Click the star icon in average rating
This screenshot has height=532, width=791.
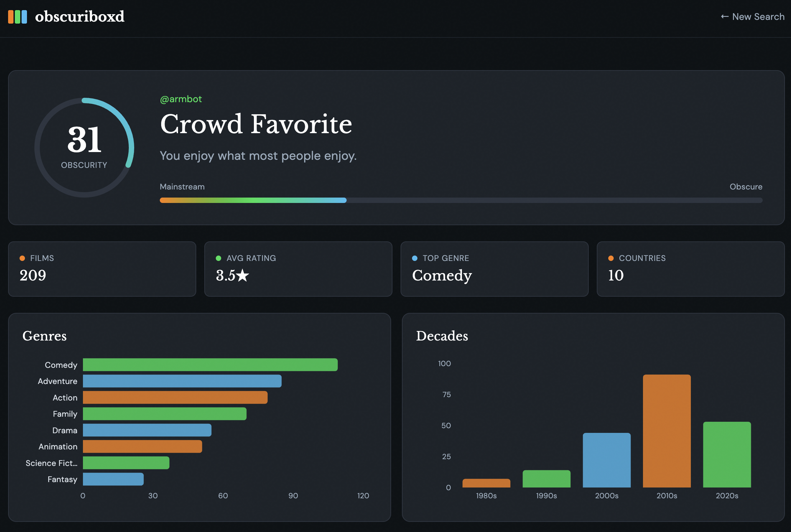coord(243,275)
